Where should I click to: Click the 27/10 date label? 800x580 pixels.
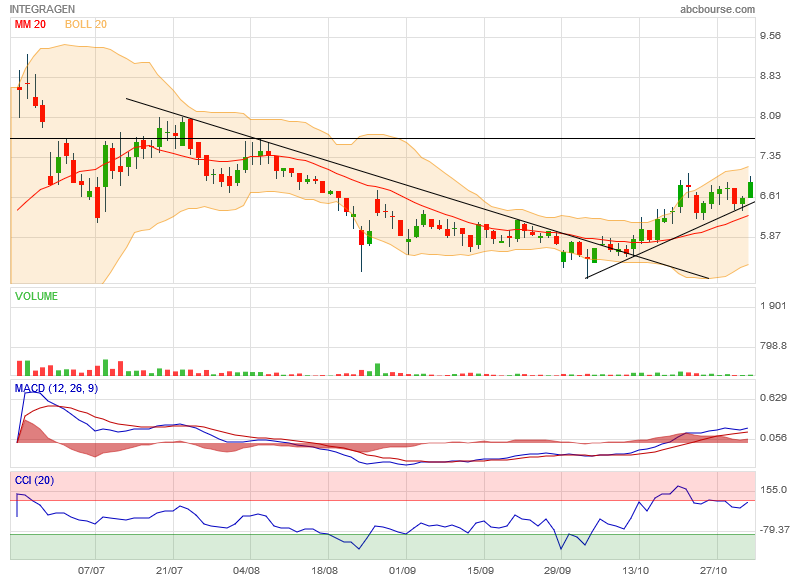(x=713, y=570)
